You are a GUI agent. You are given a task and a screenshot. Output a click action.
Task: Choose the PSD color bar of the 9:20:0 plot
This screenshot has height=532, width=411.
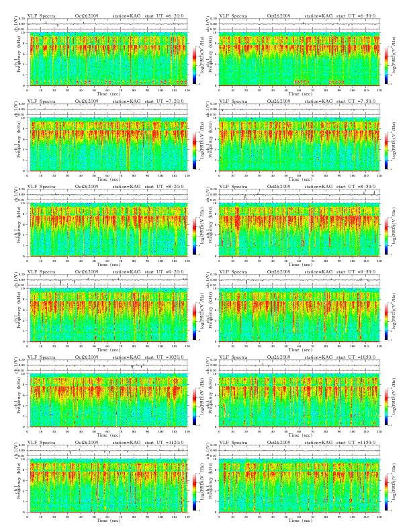click(x=194, y=321)
